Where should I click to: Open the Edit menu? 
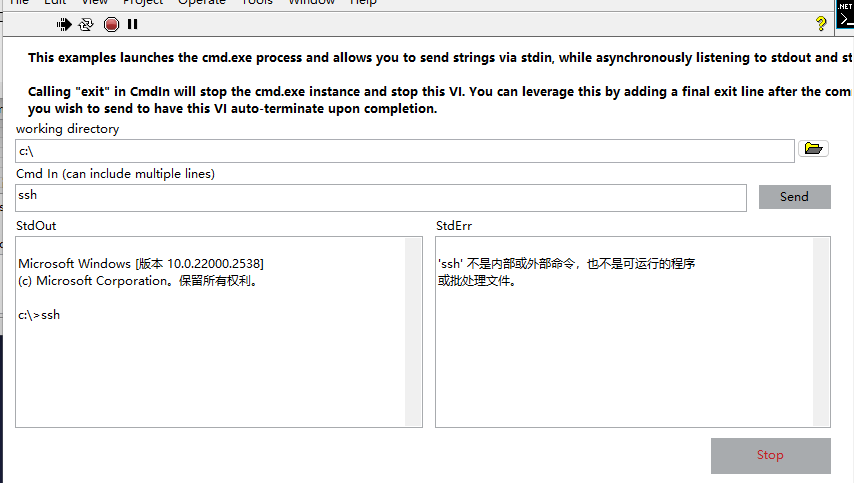pyautogui.click(x=55, y=2)
